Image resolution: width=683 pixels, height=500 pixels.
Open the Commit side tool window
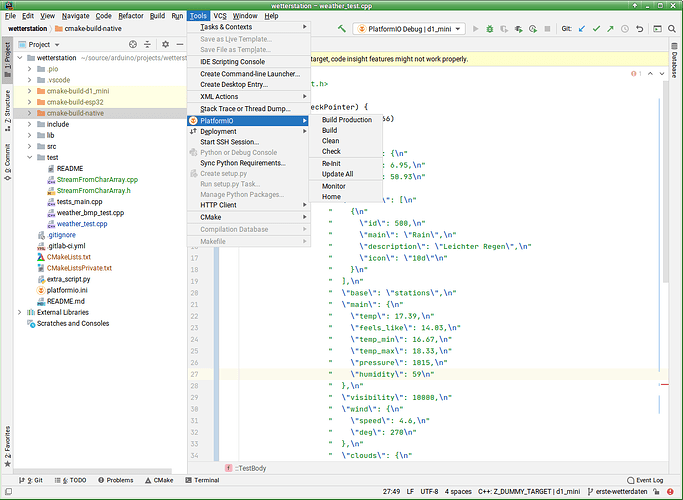[x=7, y=162]
